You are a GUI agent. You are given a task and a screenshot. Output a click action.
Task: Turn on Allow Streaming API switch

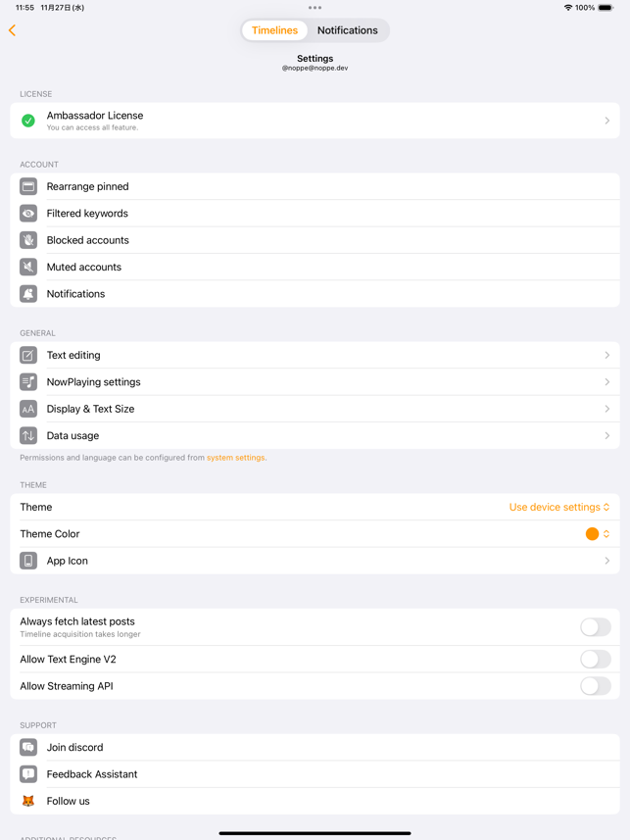coord(595,686)
